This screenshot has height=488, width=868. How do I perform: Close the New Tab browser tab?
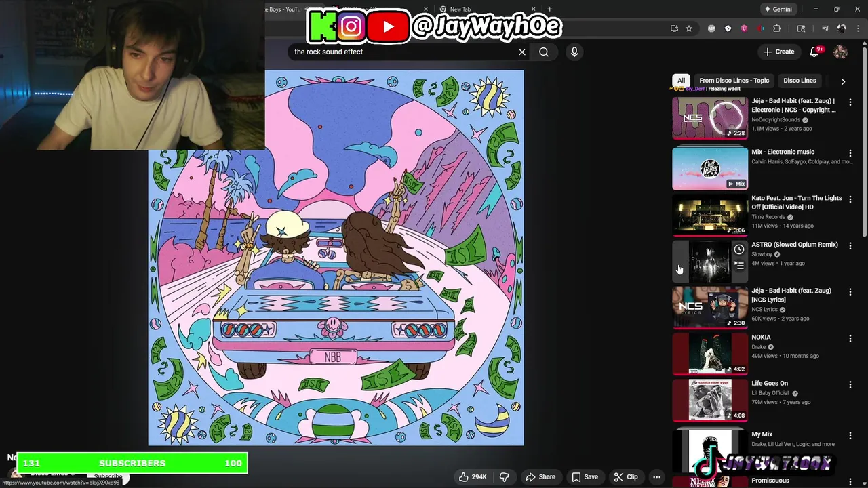tap(533, 9)
